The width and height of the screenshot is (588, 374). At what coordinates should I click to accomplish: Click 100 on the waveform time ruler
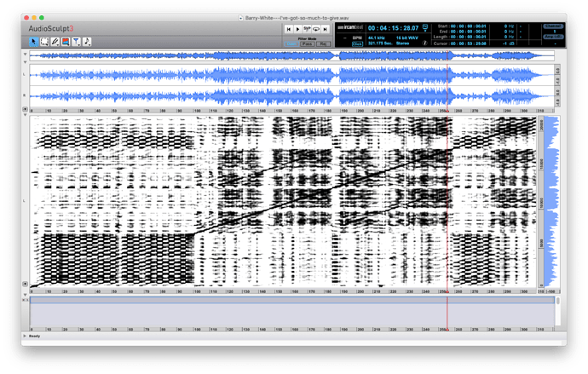click(x=197, y=111)
